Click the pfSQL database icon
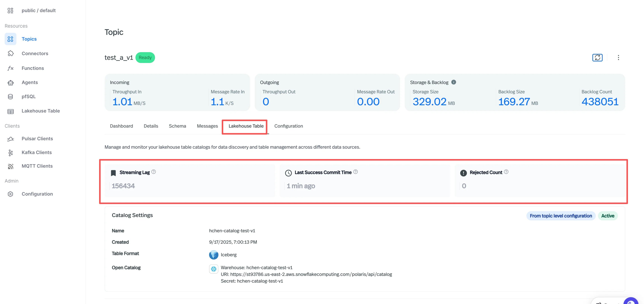The height and width of the screenshot is (304, 644). [x=10, y=96]
